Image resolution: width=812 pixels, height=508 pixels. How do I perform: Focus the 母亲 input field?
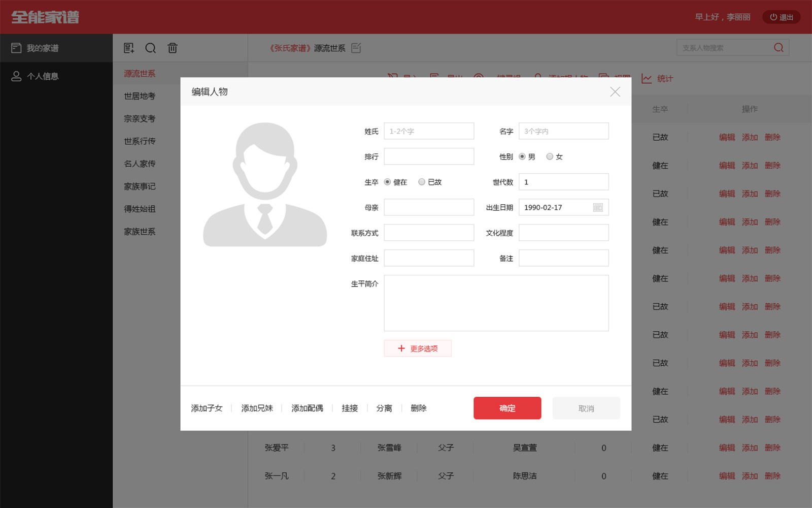(x=429, y=207)
